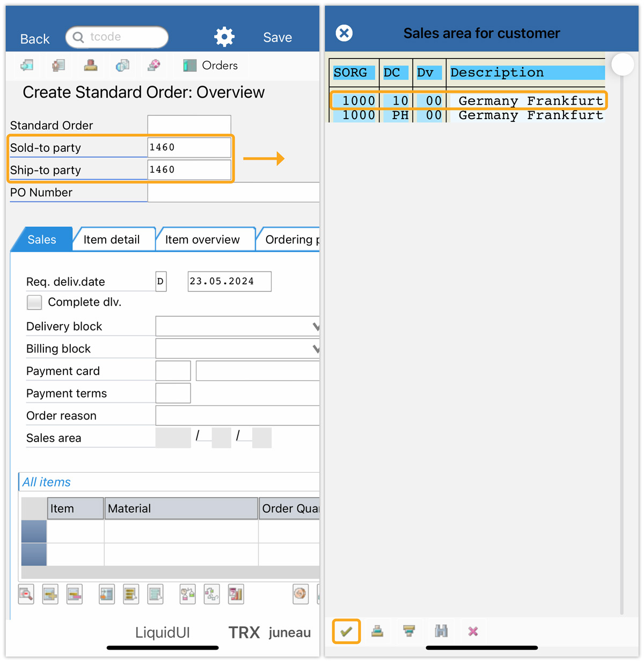Click the sort descending icon
The image size is (644, 662).
point(409,631)
